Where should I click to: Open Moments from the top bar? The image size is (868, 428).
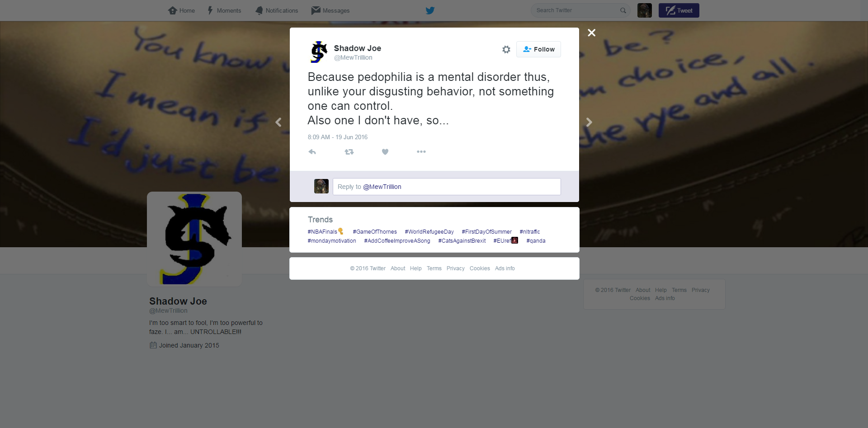[x=224, y=10]
